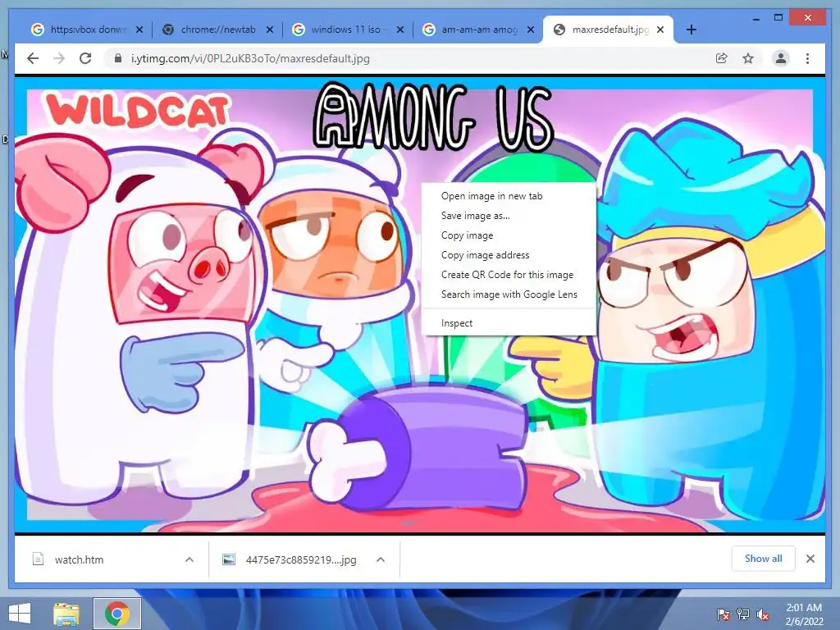Image resolution: width=840 pixels, height=630 pixels.
Task: Click the Action Center flag tray icon
Action: 724,614
